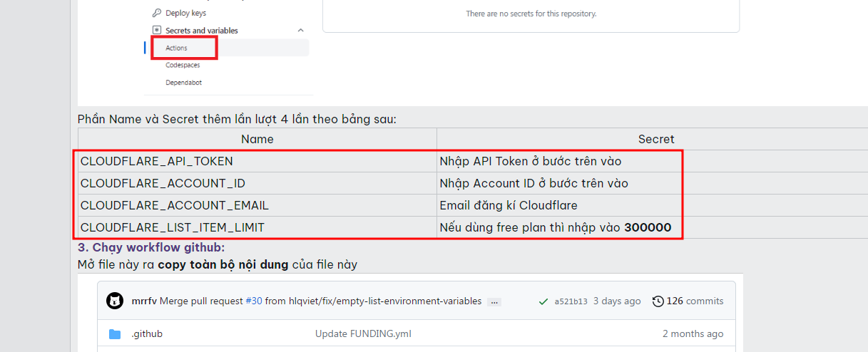Open .github folder
The image size is (868, 352).
(x=147, y=334)
